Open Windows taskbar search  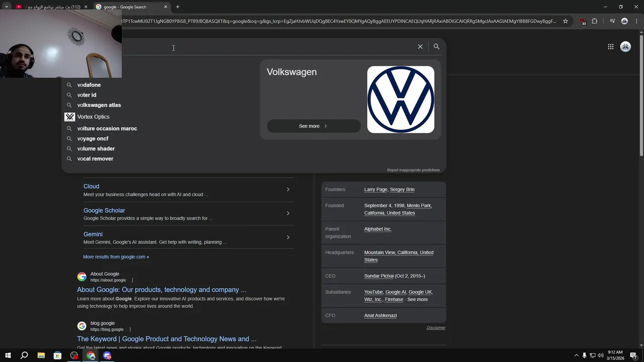pyautogui.click(x=24, y=355)
